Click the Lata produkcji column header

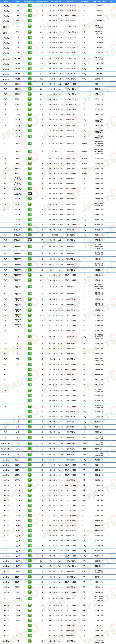pos(56,1)
